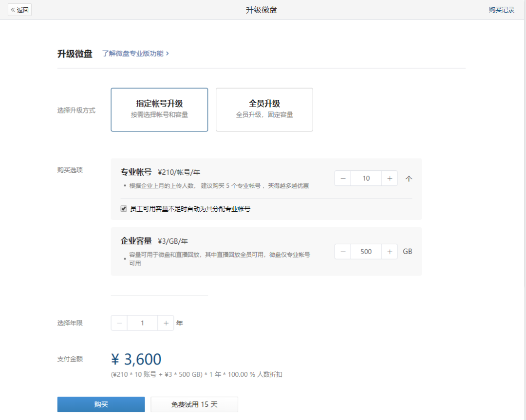The image size is (526, 420).
Task: Select 指定帐号升级 upgrade option
Action: tap(159, 110)
